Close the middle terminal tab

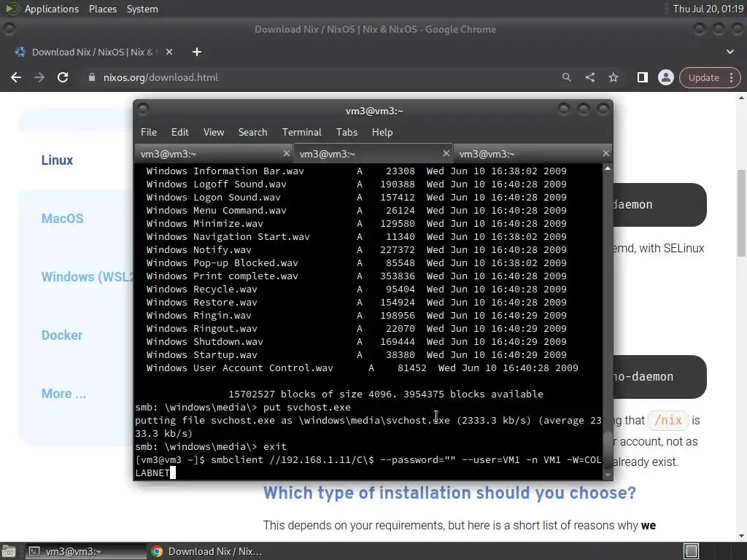(446, 153)
